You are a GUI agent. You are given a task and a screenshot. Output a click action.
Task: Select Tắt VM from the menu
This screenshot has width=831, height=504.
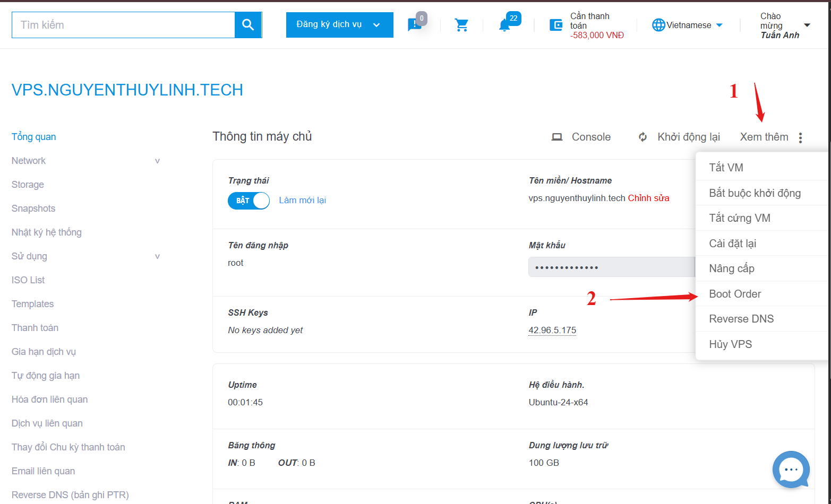point(762,168)
